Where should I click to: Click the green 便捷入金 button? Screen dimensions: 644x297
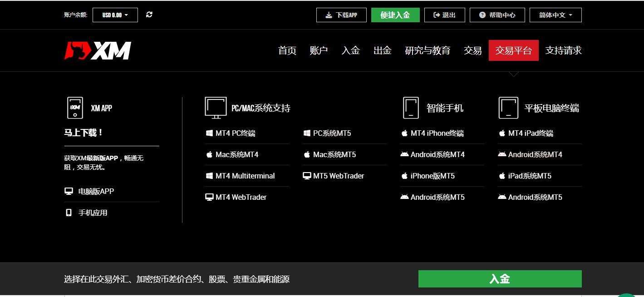pyautogui.click(x=395, y=15)
